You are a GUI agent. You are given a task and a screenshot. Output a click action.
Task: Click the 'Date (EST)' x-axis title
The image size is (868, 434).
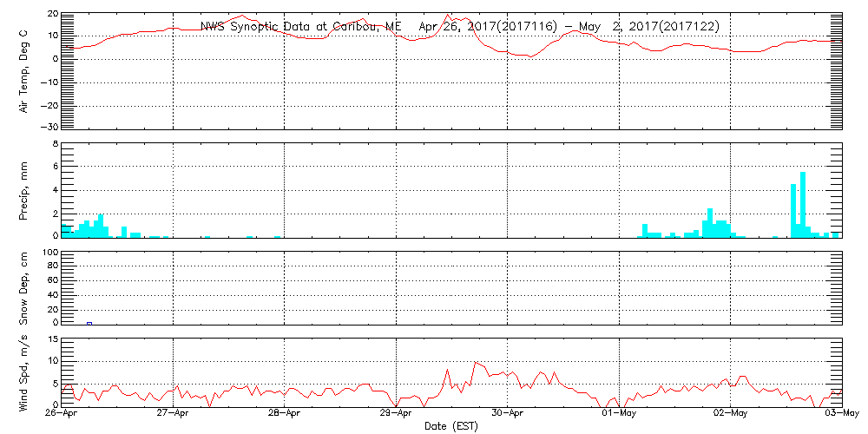pos(451,426)
